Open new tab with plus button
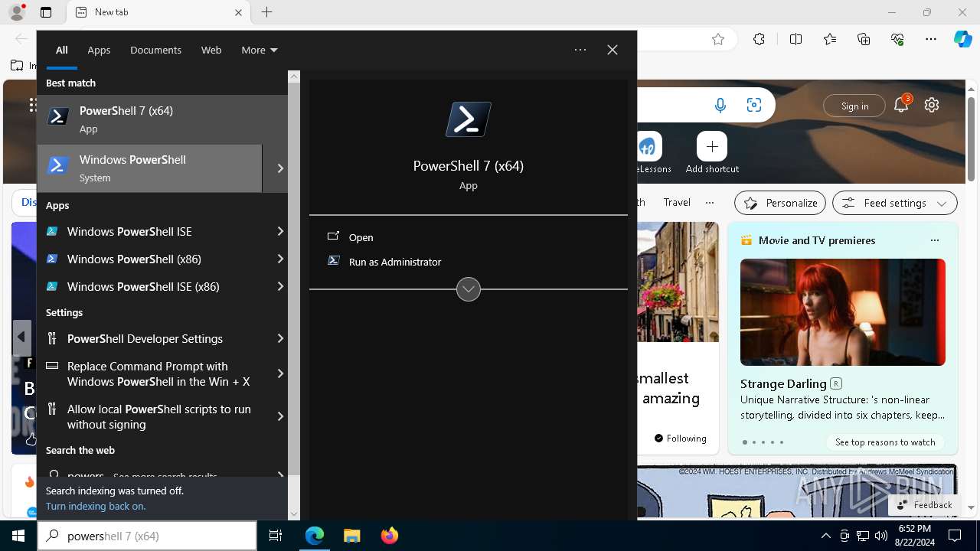 coord(266,12)
